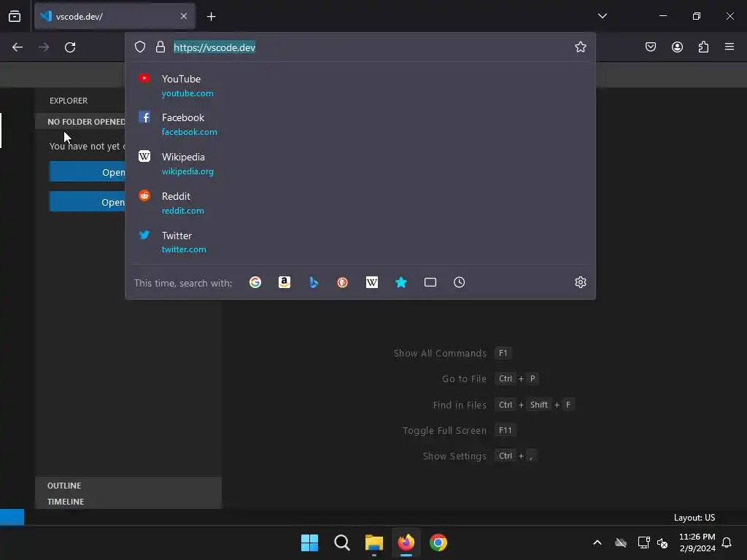Click the OneDrive cloud tray icon
747x560 pixels.
pos(620,542)
